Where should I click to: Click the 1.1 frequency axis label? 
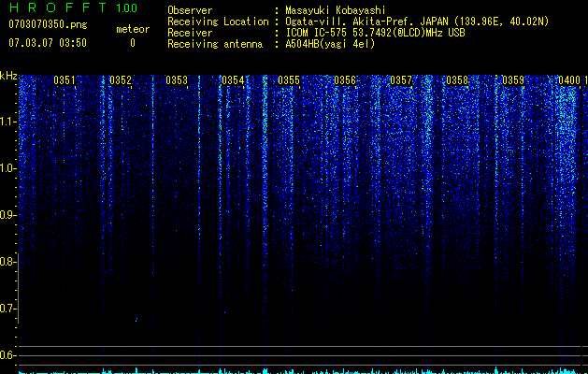[x=7, y=122]
